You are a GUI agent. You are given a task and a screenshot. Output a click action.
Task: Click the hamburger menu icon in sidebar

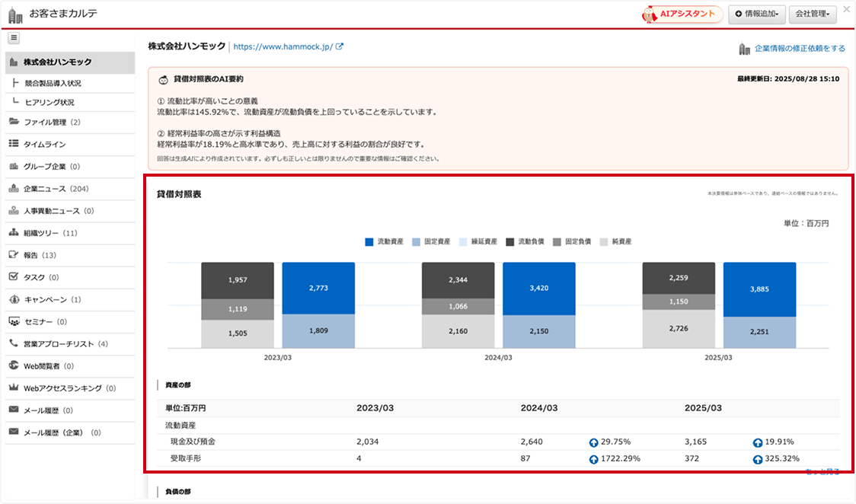click(x=14, y=38)
